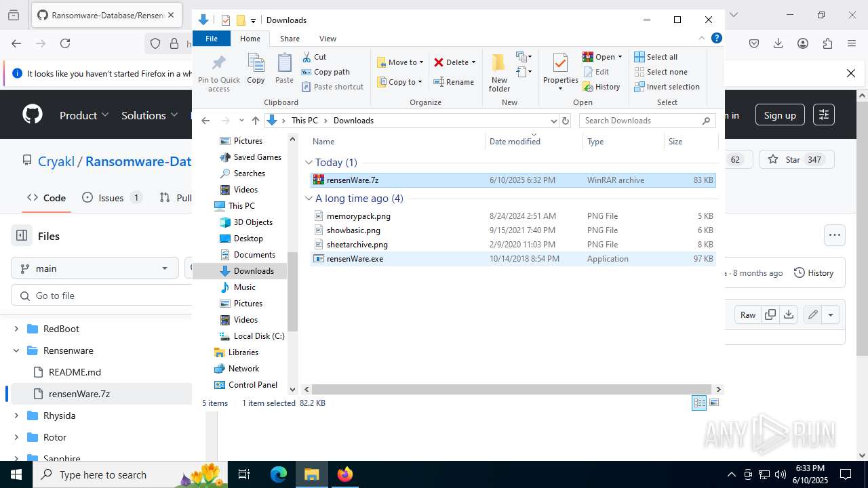Image resolution: width=868 pixels, height=488 pixels.
Task: Collapse the A long time ago group
Action: pyautogui.click(x=309, y=199)
